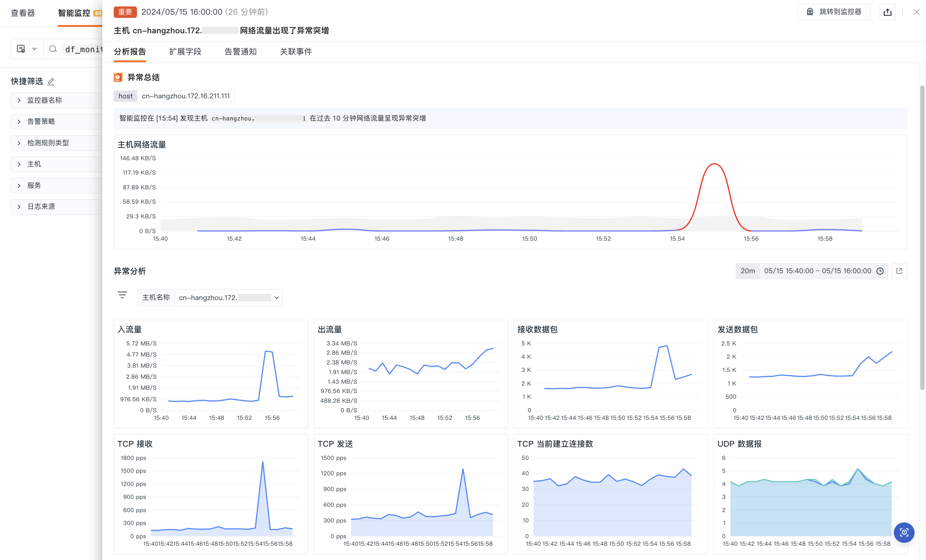The height and width of the screenshot is (560, 926).
Task: Open the external link icon beside time range
Action: click(899, 271)
